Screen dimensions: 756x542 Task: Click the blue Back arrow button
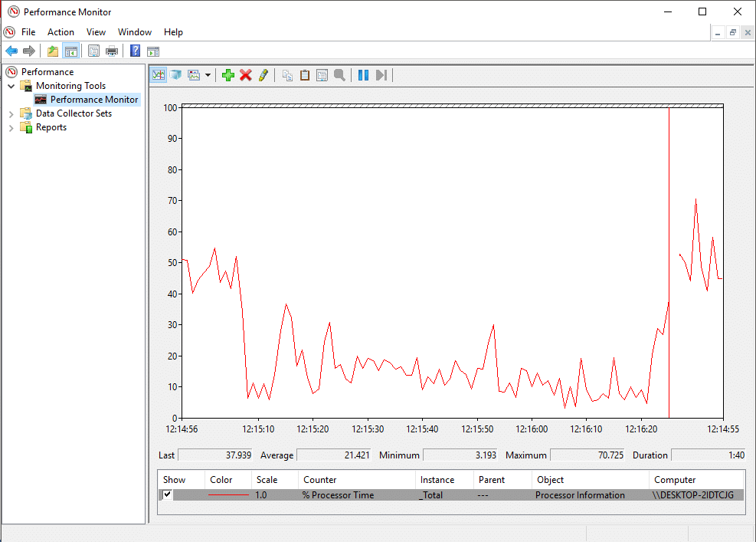click(11, 51)
